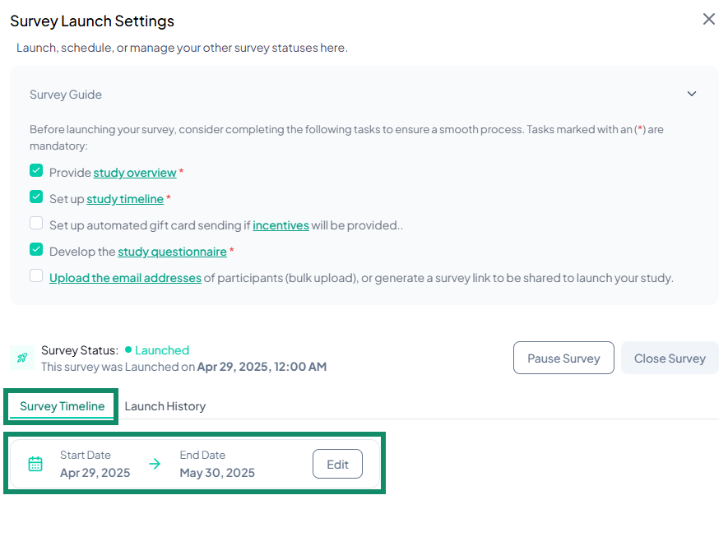Tick the Upload the email addresses checkbox

click(36, 276)
